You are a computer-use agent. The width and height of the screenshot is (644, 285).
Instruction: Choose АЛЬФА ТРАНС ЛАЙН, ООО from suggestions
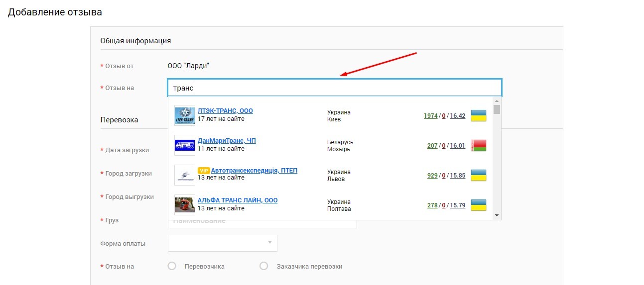pyautogui.click(x=238, y=200)
